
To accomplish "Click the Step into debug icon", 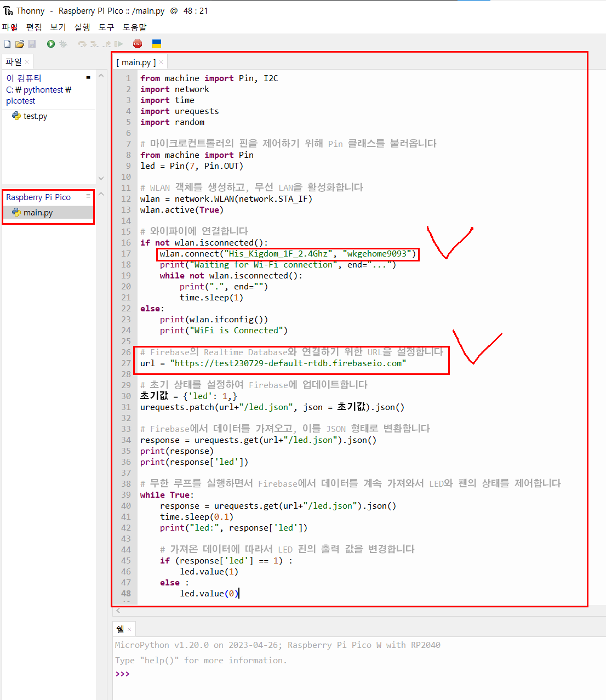I will (x=94, y=44).
